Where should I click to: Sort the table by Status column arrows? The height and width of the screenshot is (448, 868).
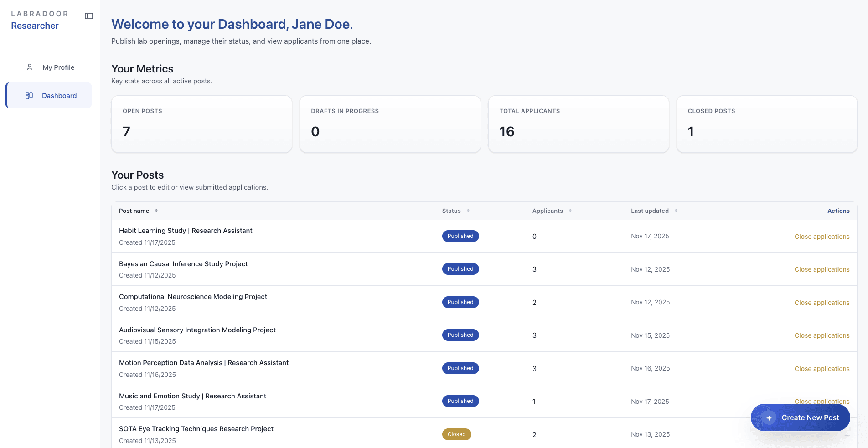point(469,211)
